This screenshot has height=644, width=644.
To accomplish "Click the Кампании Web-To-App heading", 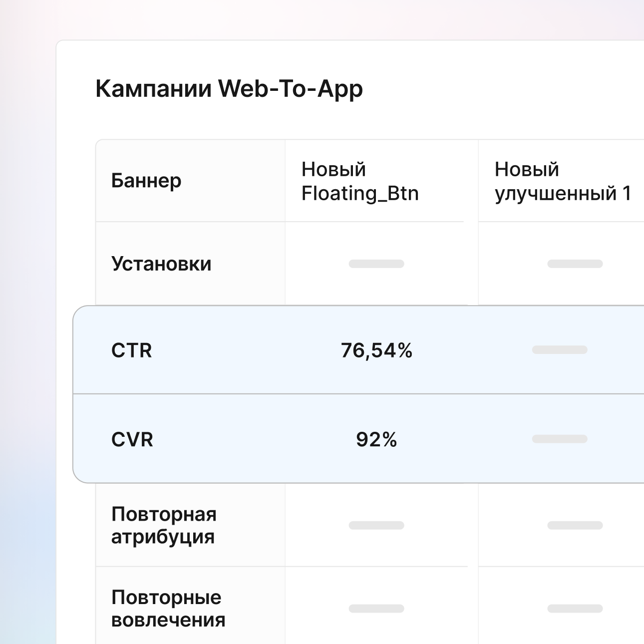I will tap(229, 89).
